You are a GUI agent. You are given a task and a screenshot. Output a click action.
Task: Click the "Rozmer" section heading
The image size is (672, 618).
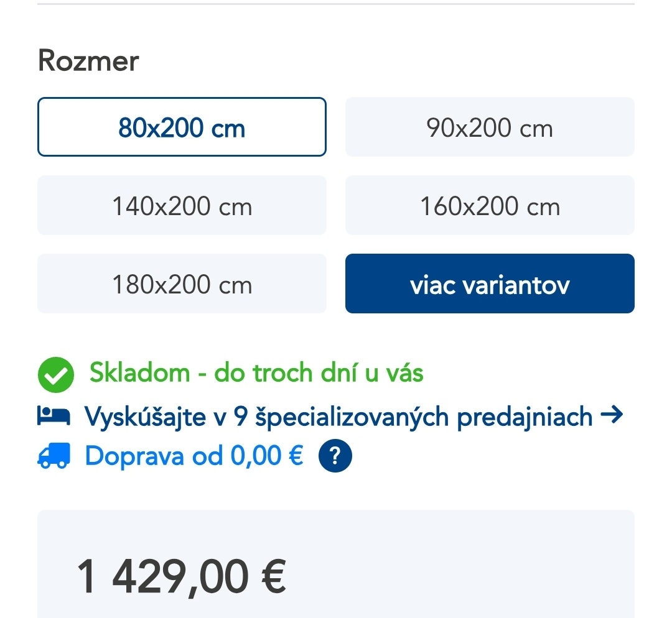(88, 60)
